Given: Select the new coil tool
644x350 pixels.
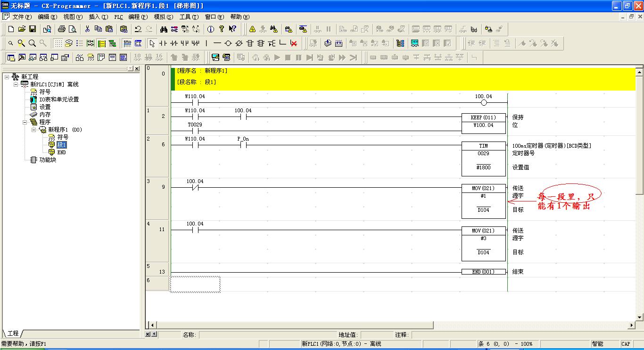Looking at the screenshot, I should (228, 43).
